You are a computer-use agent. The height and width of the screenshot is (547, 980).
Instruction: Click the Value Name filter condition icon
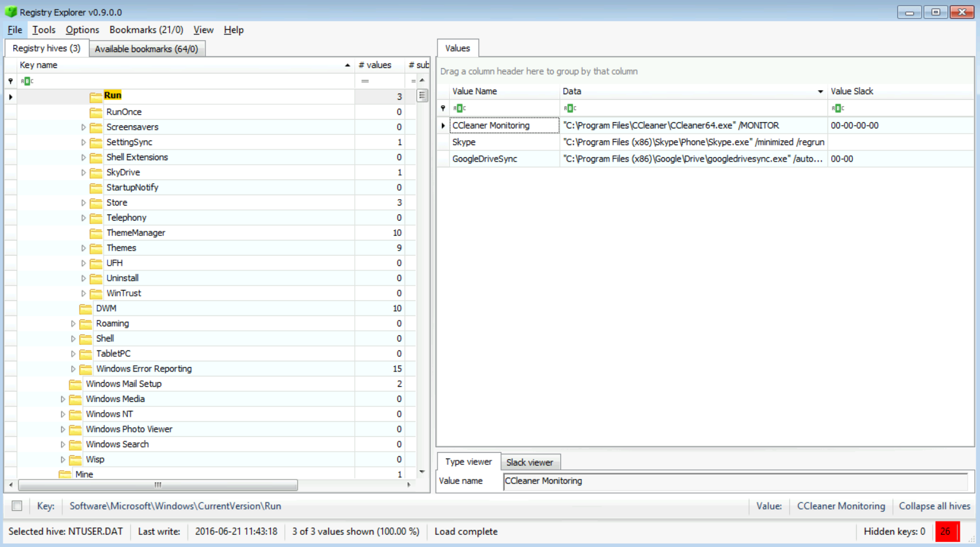point(459,108)
